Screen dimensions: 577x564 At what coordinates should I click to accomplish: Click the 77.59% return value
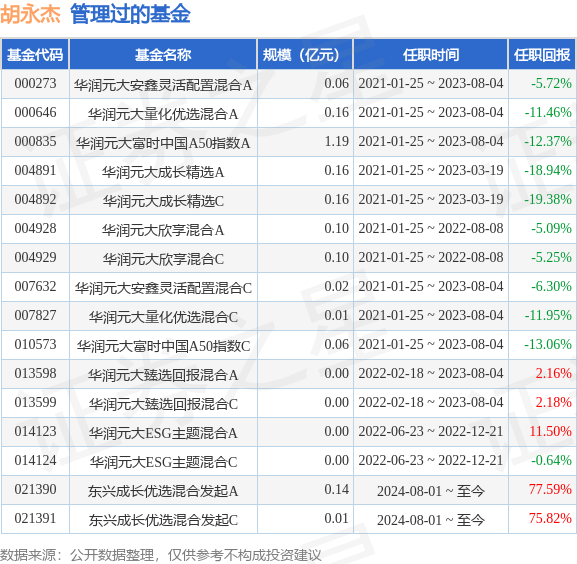tap(550, 489)
